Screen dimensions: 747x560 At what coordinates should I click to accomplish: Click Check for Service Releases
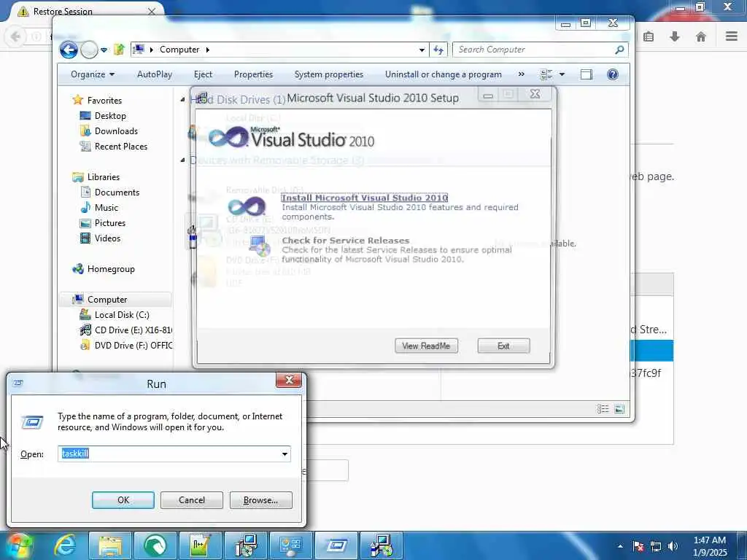[345, 241]
